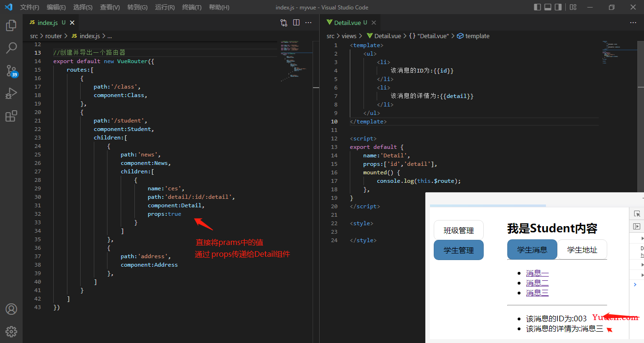The width and height of the screenshot is (644, 343).
Task: Click the element inspector icon in devtools
Action: pos(637,213)
